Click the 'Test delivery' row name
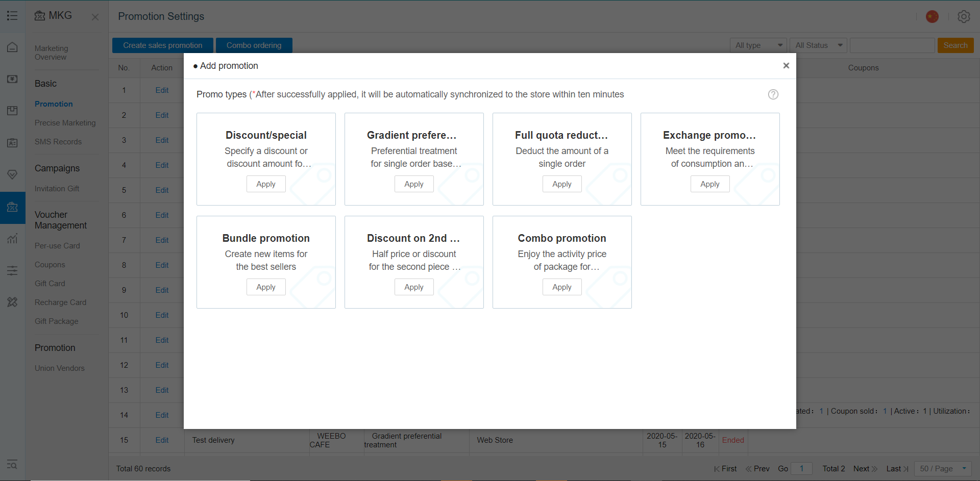980x481 pixels. pos(213,440)
